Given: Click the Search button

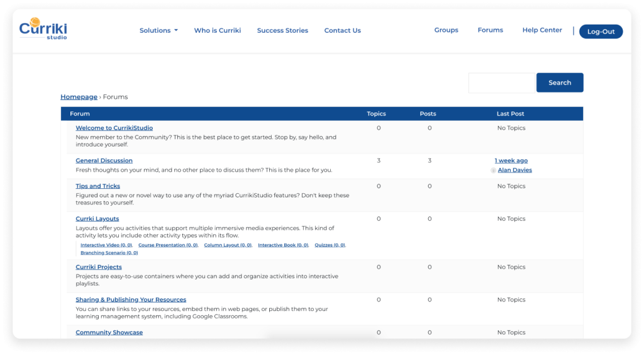Looking at the screenshot, I should point(559,82).
